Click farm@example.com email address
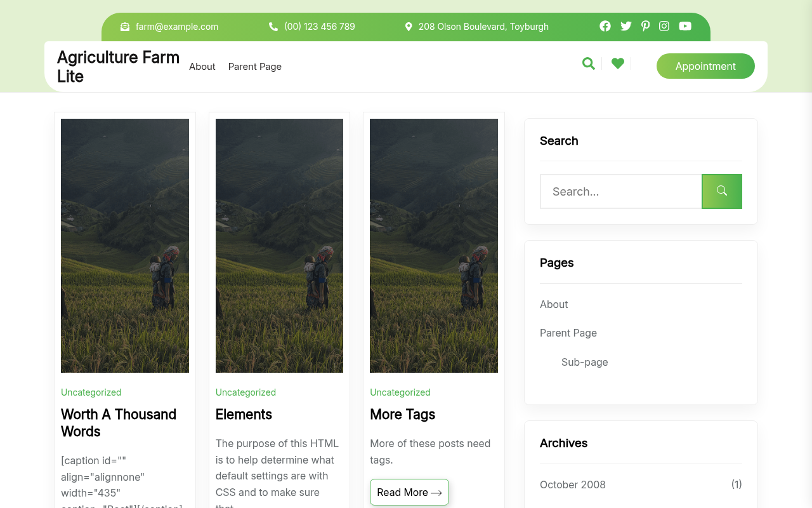The image size is (812, 508). 177,27
